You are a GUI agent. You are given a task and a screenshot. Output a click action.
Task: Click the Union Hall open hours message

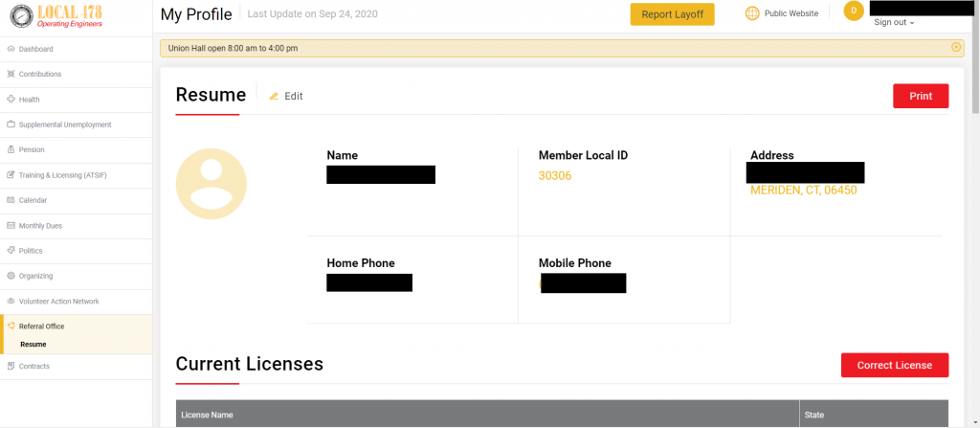(234, 48)
